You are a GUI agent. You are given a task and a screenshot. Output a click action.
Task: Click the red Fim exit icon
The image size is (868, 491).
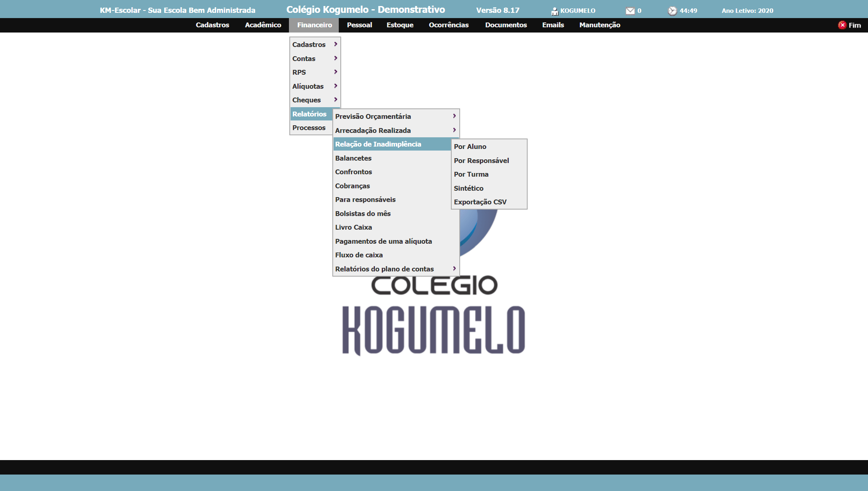tap(842, 25)
